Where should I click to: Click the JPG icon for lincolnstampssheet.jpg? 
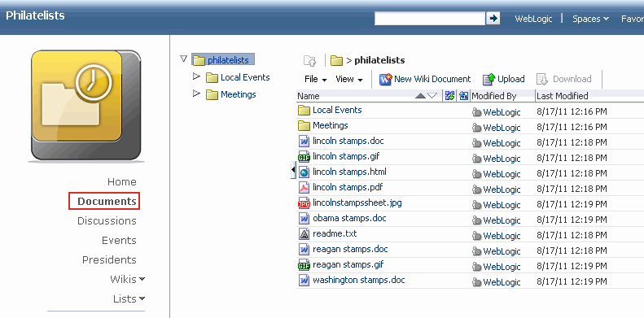point(304,203)
